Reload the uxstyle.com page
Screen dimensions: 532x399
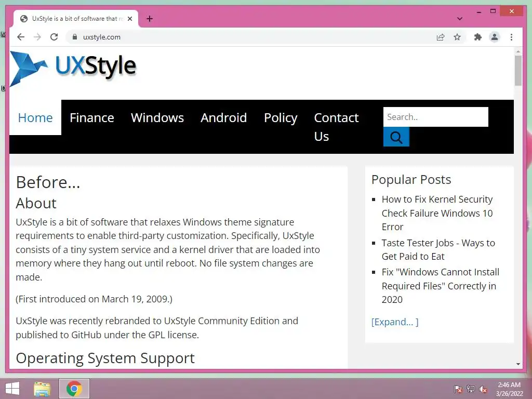pos(54,37)
